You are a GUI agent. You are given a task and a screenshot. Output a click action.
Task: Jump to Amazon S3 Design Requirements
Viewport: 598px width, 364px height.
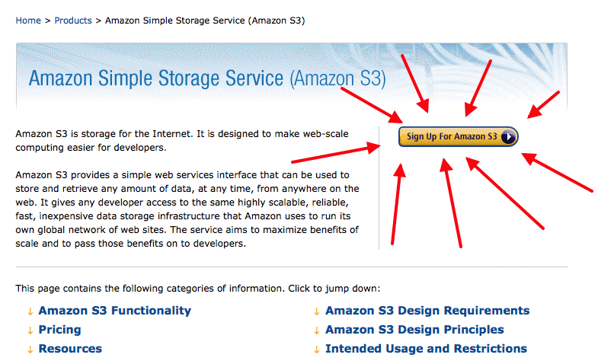pos(427,311)
